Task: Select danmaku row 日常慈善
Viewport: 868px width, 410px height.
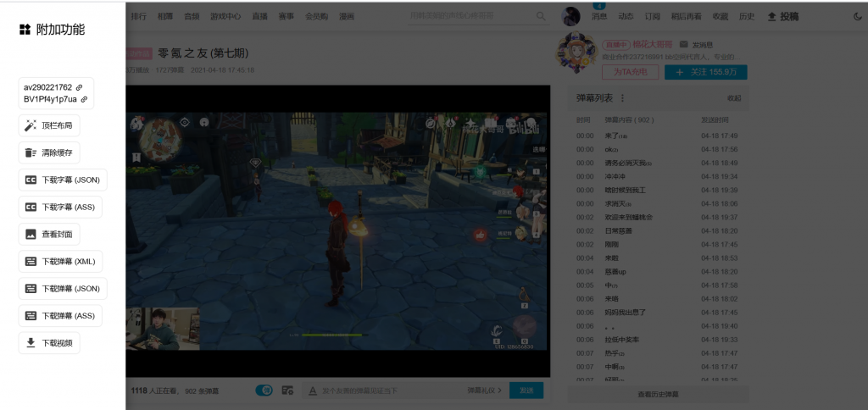Action: [658, 230]
